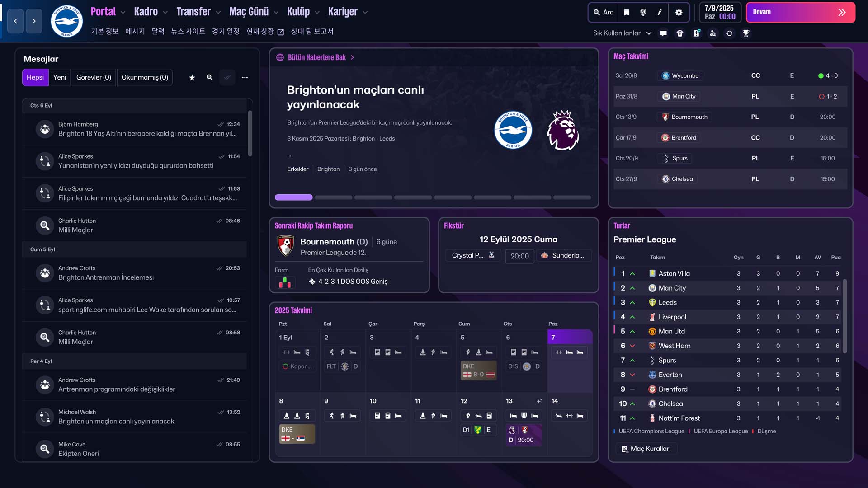Click the Devam continue button
Image resolution: width=868 pixels, height=488 pixels.
point(800,12)
